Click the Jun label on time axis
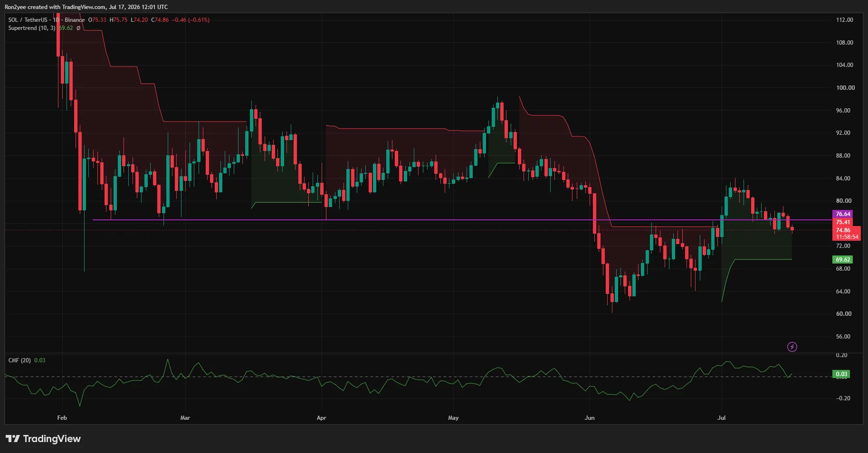Image resolution: width=868 pixels, height=453 pixels. pyautogui.click(x=590, y=418)
